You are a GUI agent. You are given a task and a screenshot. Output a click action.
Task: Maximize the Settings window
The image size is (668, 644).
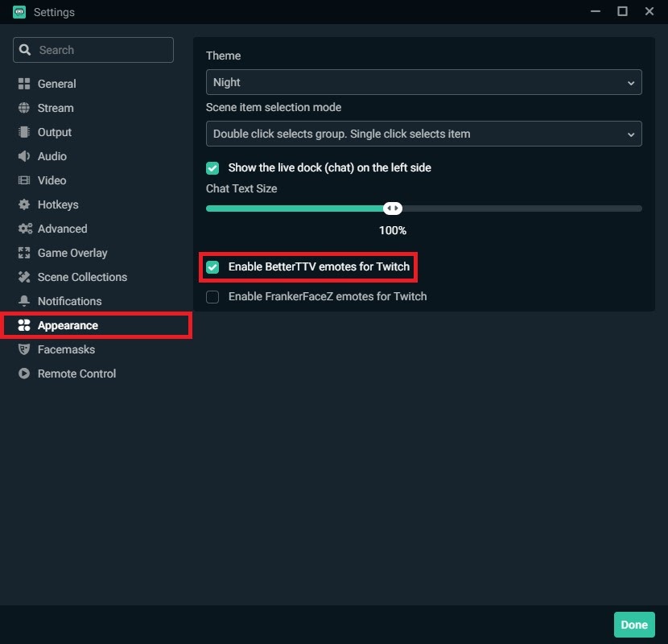pos(622,11)
